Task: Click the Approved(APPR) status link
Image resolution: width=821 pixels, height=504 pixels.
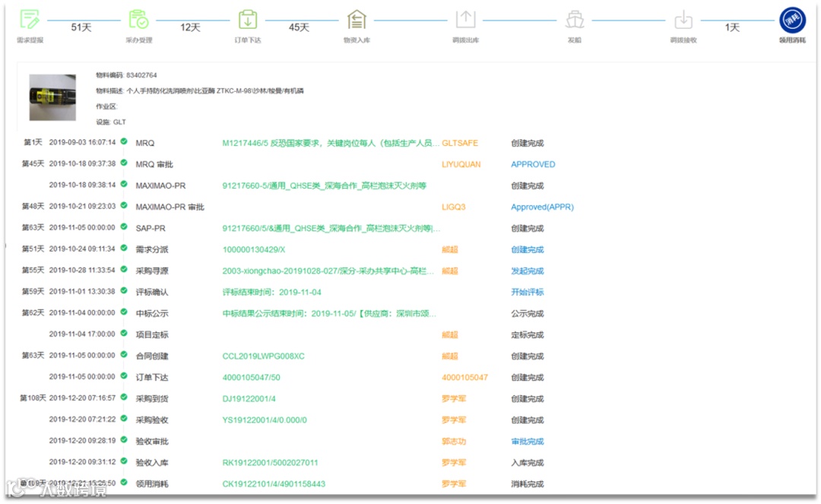Action: 543,207
